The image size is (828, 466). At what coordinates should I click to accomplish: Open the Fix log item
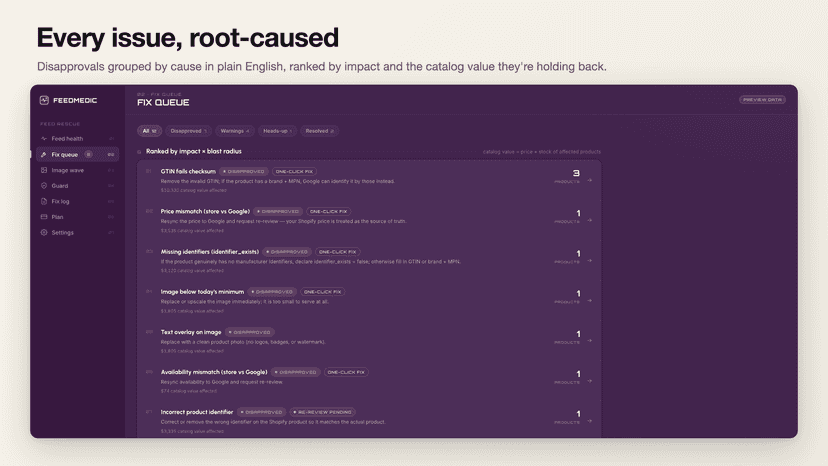tap(77, 201)
